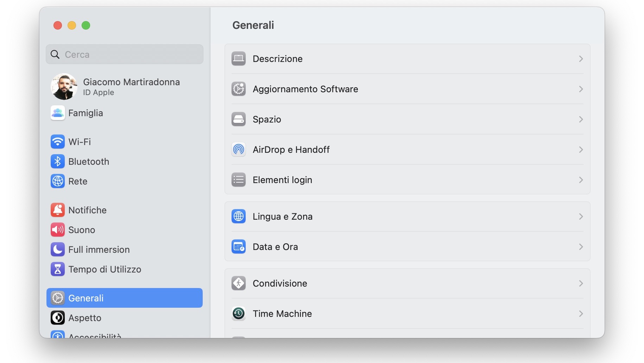Select Famiglia in the sidebar
The height and width of the screenshot is (363, 644).
click(x=86, y=113)
